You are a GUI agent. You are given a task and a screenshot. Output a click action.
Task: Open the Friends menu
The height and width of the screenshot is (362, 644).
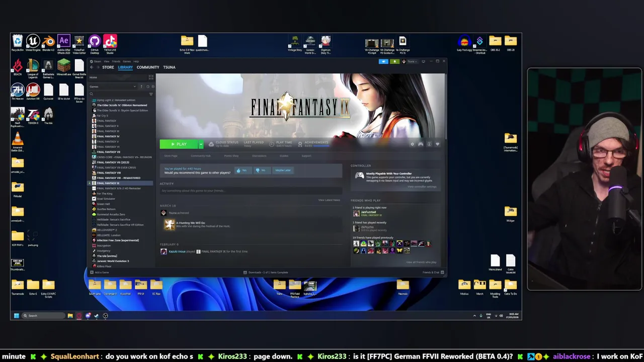116,61
